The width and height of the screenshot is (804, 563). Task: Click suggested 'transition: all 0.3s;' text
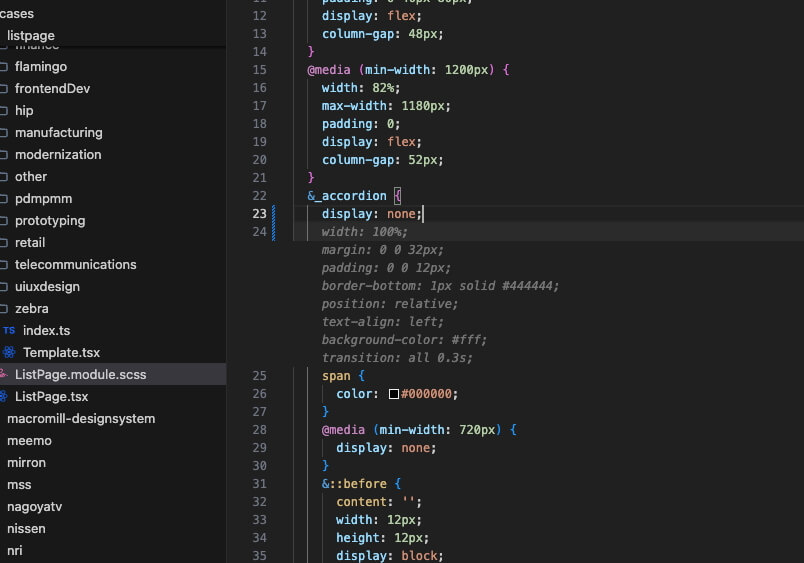coord(397,358)
